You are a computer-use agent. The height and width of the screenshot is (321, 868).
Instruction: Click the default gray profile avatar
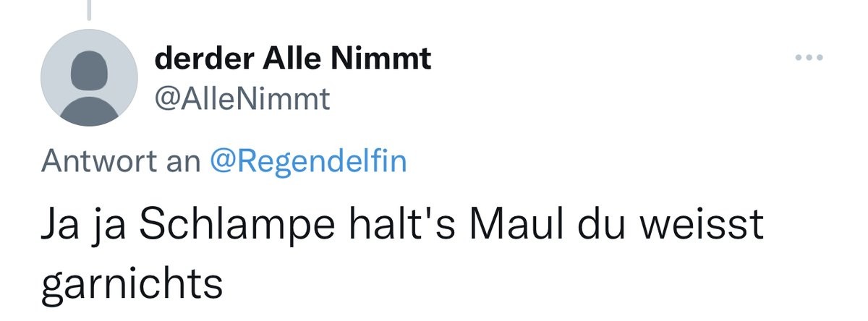pos(89,78)
